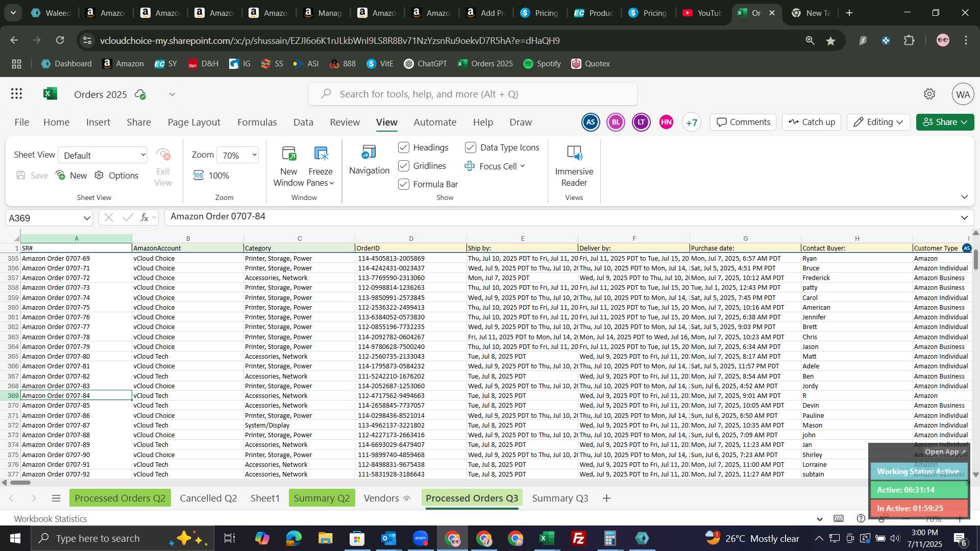Open the Name Box dropdown arrow
The height and width of the screenshot is (551, 980).
pos(86,218)
